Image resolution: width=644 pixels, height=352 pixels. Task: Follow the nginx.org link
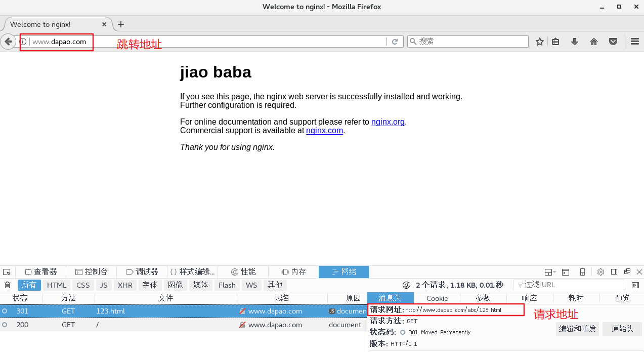click(388, 122)
